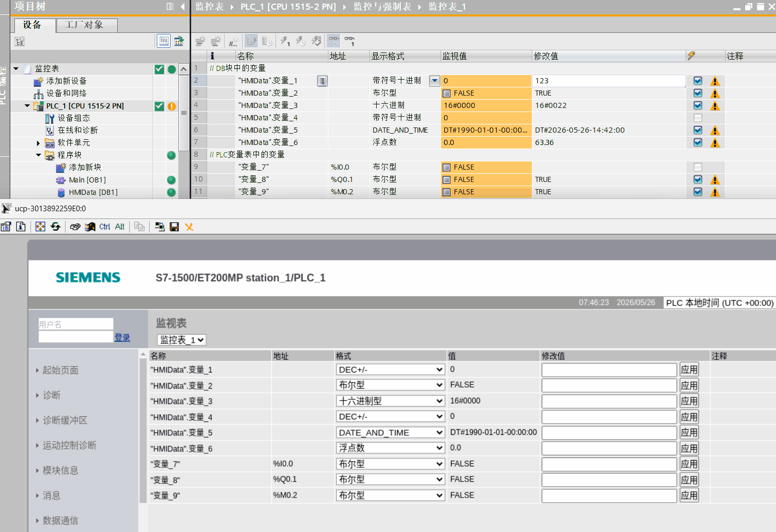
Task: Open 数据通信 in web server navigation
Action: [61, 521]
